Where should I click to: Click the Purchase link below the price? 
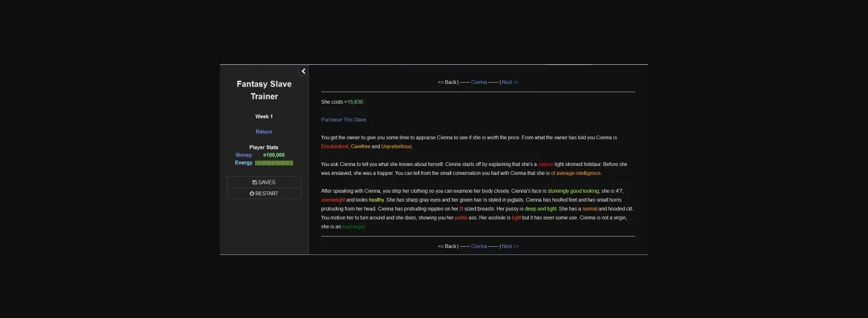(344, 120)
